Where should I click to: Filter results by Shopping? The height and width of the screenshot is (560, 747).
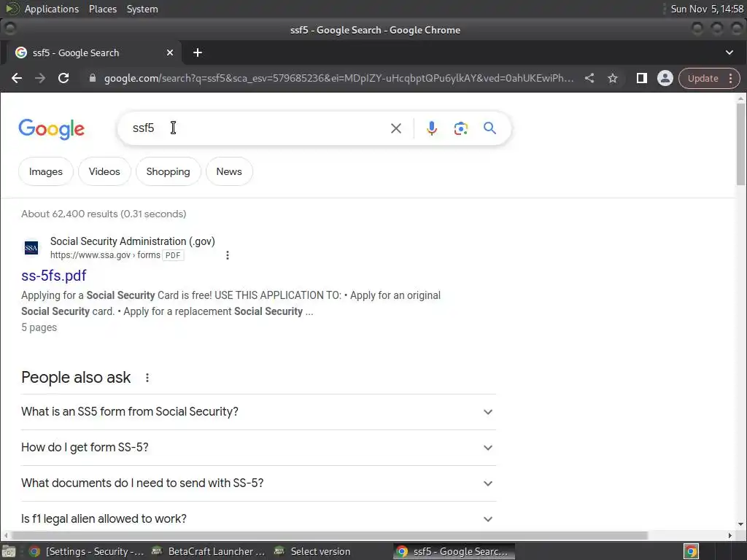tap(169, 171)
